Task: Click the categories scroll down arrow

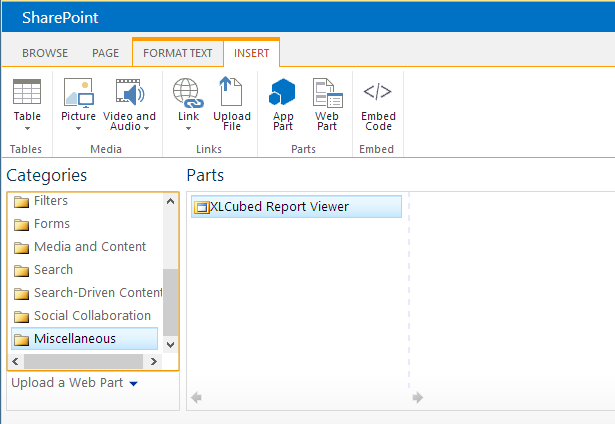Action: [170, 345]
